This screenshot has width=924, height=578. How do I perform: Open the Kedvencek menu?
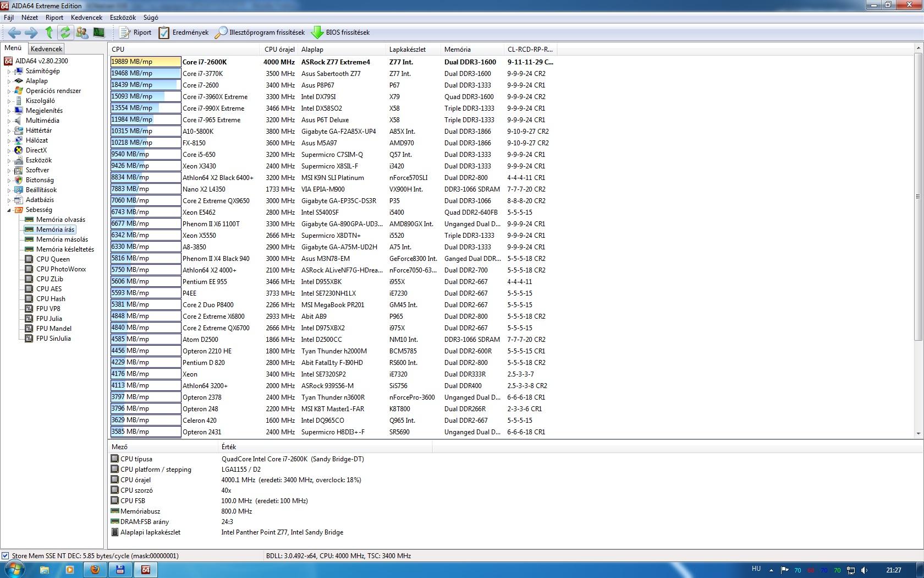pyautogui.click(x=86, y=18)
